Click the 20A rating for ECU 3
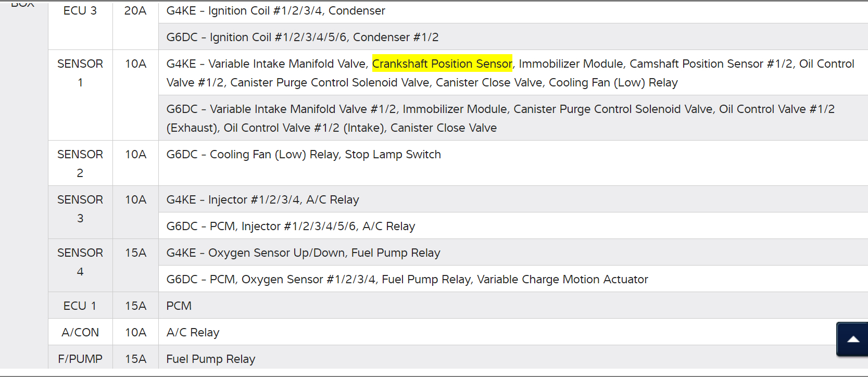This screenshot has width=868, height=377. 135,10
